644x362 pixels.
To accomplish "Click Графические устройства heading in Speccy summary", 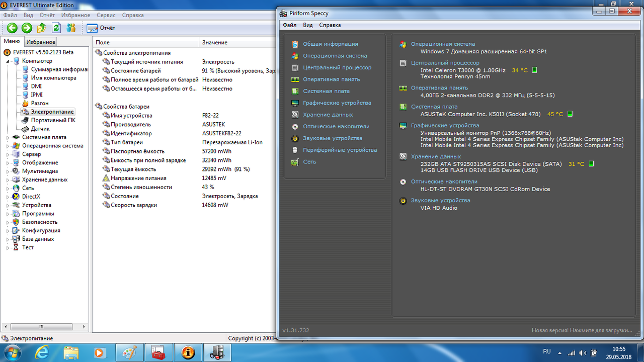I will pyautogui.click(x=445, y=126).
